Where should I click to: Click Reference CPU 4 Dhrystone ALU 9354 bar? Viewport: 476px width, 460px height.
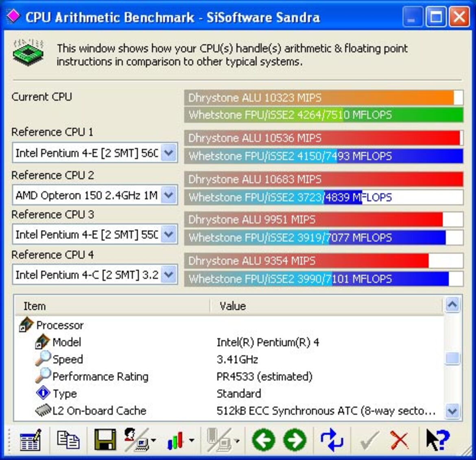(323, 261)
